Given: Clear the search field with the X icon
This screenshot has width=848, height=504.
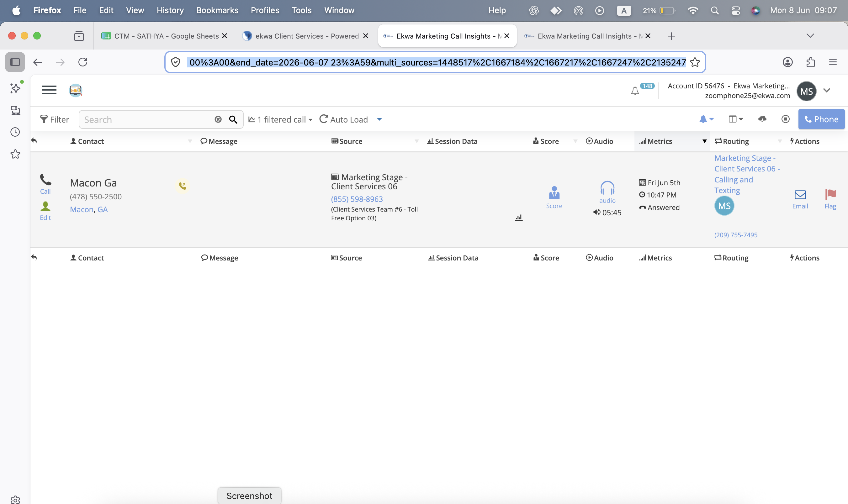Looking at the screenshot, I should [x=218, y=119].
